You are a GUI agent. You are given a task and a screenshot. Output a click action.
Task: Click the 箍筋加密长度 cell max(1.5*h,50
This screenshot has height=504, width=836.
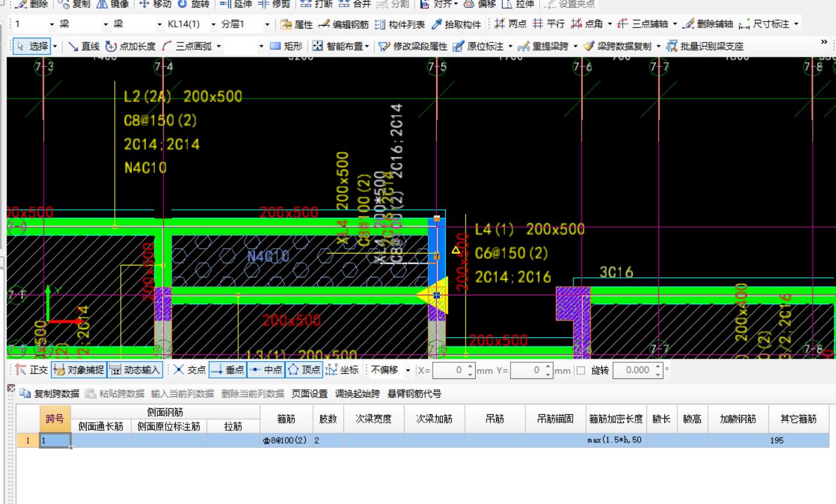click(616, 441)
